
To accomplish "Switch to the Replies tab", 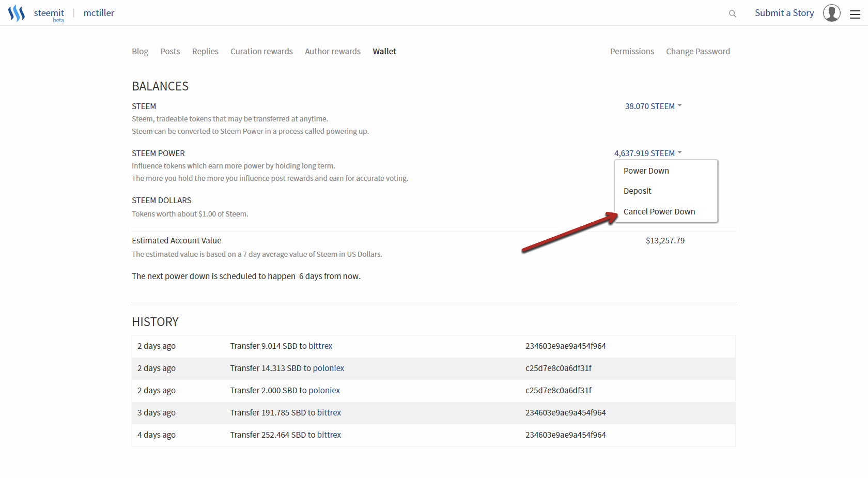I will click(205, 51).
